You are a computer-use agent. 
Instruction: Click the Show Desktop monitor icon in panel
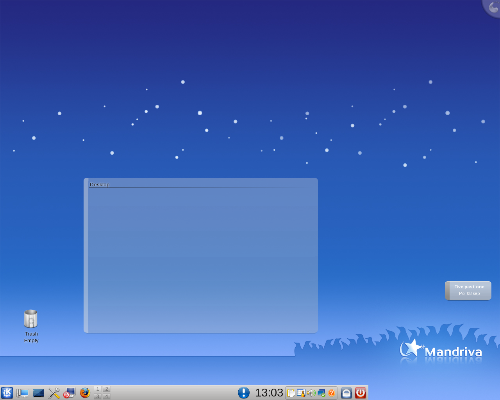pyautogui.click(x=22, y=393)
